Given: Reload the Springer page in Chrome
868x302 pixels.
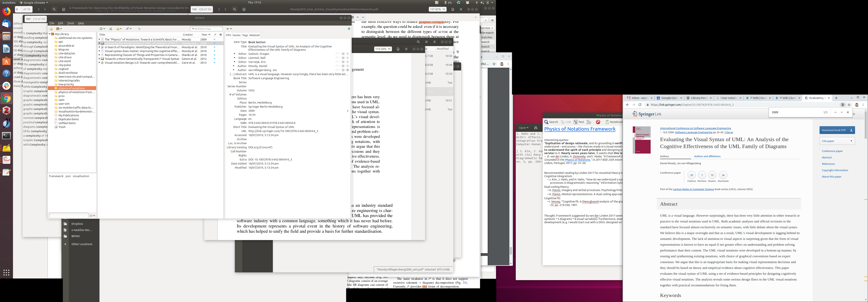Looking at the screenshot, I should (x=640, y=105).
